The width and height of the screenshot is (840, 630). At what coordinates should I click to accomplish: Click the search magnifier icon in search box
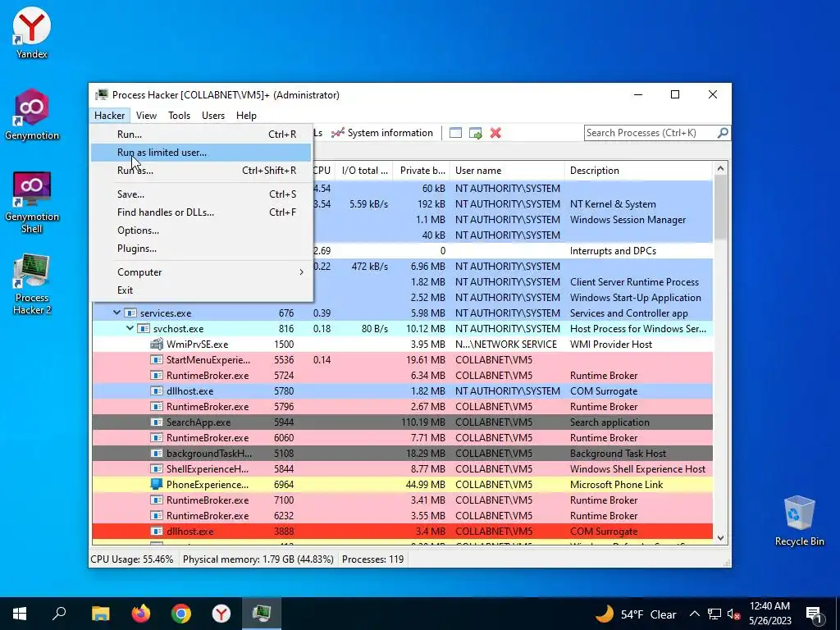click(x=722, y=132)
